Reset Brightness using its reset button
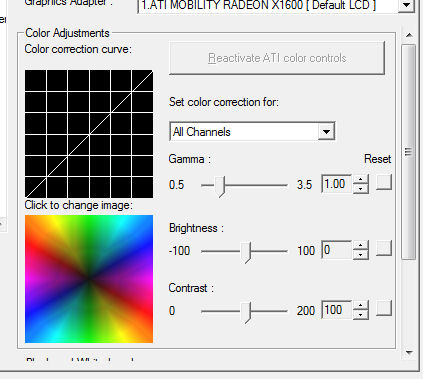This screenshot has width=423, height=379. click(x=384, y=248)
